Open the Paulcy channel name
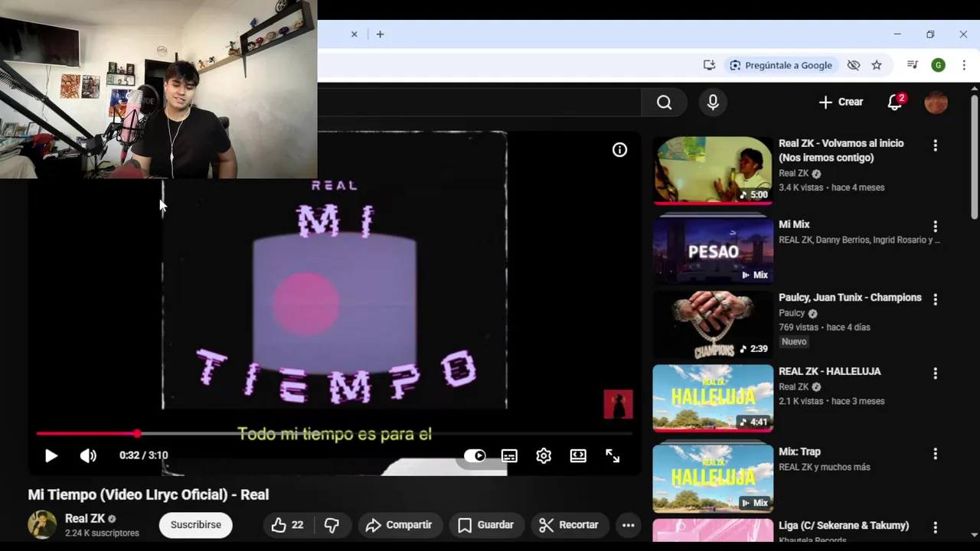Screen dimensions: 980x551 792,313
